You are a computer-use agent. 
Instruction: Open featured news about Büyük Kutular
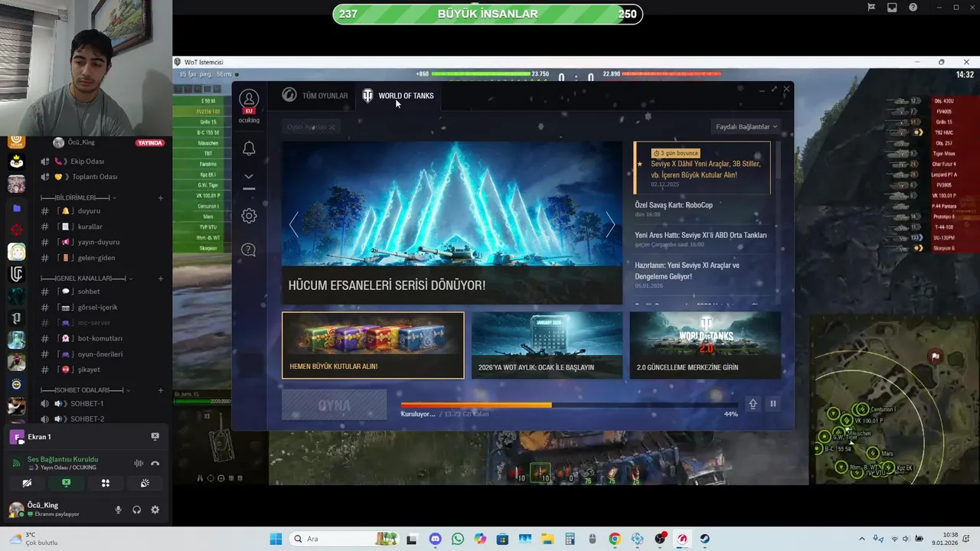[702, 168]
